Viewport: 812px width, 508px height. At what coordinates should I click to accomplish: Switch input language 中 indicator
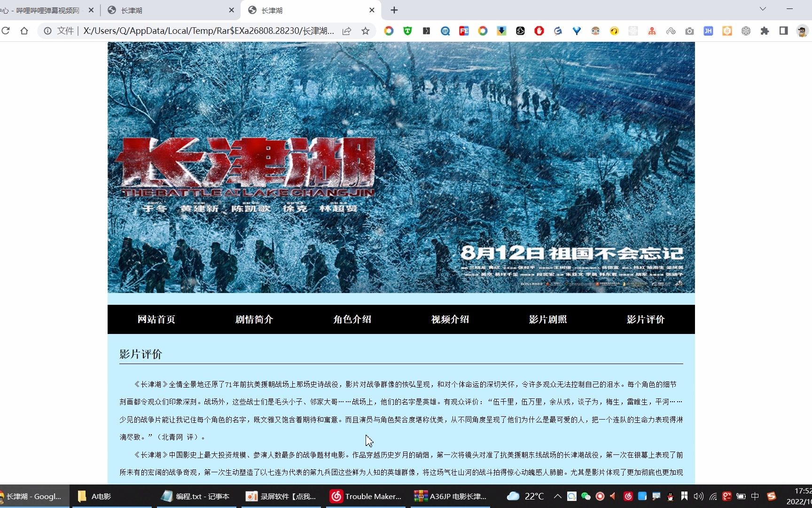(755, 496)
